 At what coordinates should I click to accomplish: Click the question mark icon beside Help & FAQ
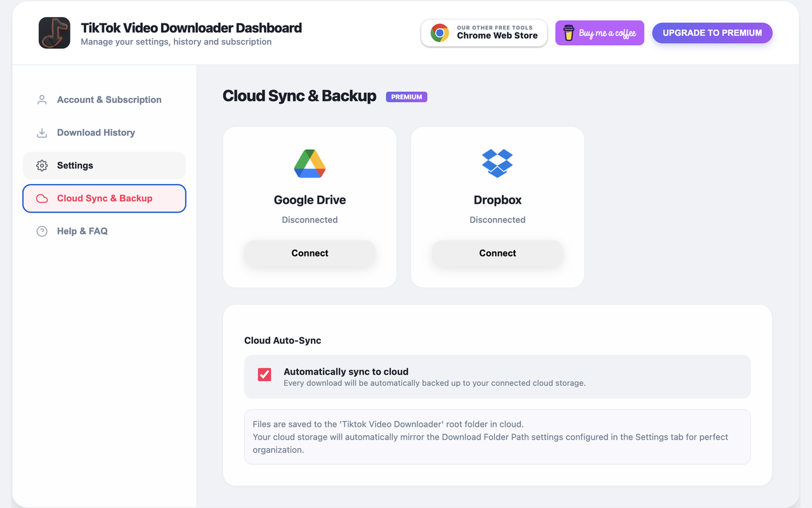(x=42, y=231)
